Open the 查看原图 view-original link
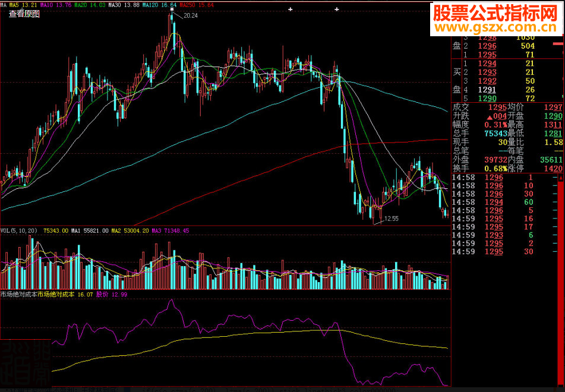This screenshot has height=392, width=565. point(24,14)
